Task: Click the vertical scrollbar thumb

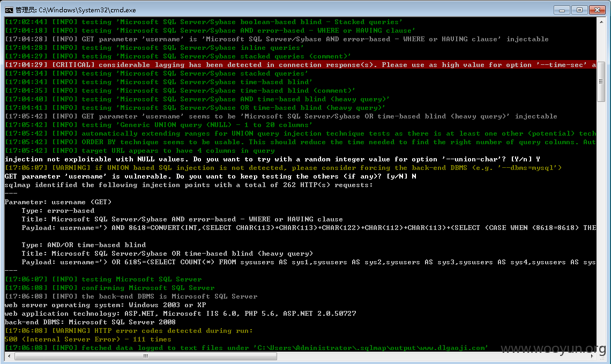Action: click(x=601, y=81)
